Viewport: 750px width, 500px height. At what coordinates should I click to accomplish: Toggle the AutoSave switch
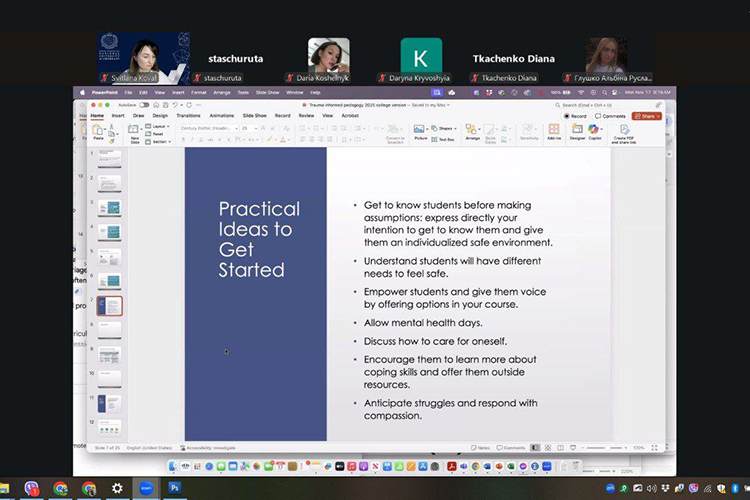(x=144, y=104)
